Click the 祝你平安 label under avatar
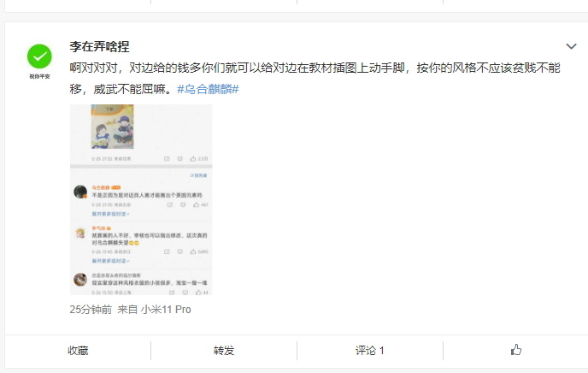This screenshot has height=373, width=588. point(39,76)
